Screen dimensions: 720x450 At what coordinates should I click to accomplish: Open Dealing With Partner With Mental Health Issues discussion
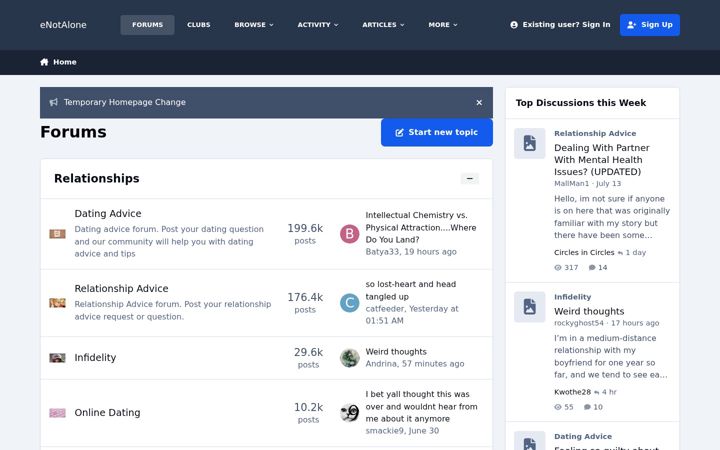click(602, 160)
